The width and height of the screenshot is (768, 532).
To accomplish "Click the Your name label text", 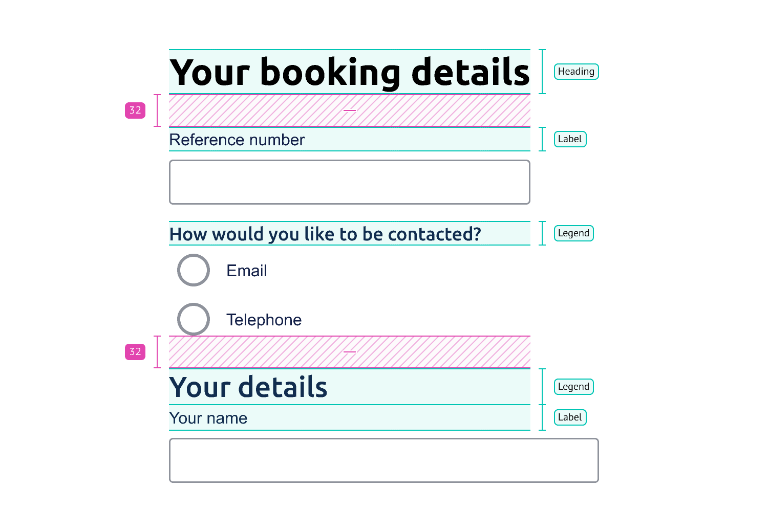I will tap(208, 418).
